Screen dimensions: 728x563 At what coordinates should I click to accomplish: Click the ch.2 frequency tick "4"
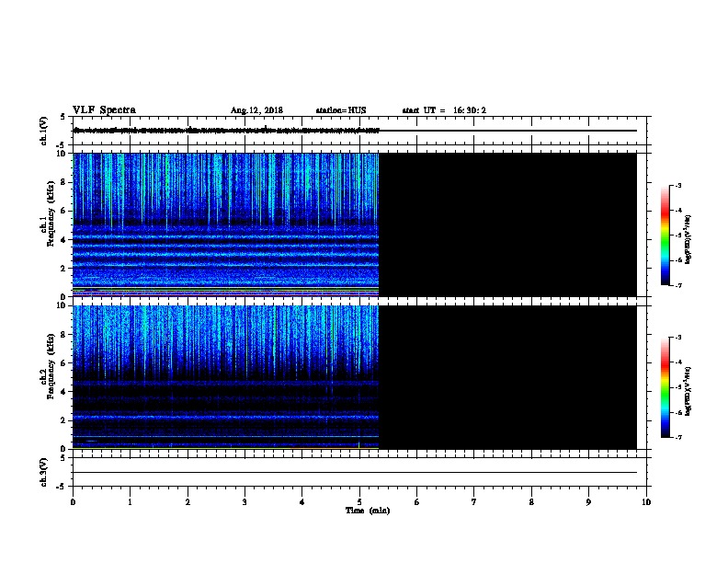coord(63,392)
